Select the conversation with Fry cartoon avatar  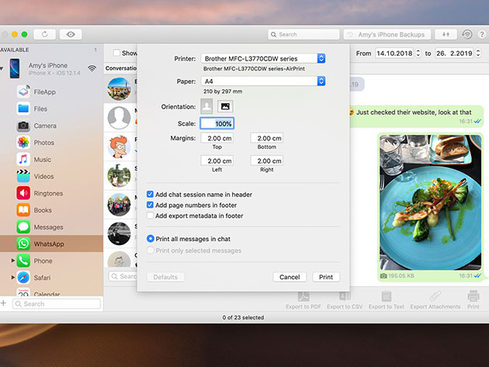[119, 147]
